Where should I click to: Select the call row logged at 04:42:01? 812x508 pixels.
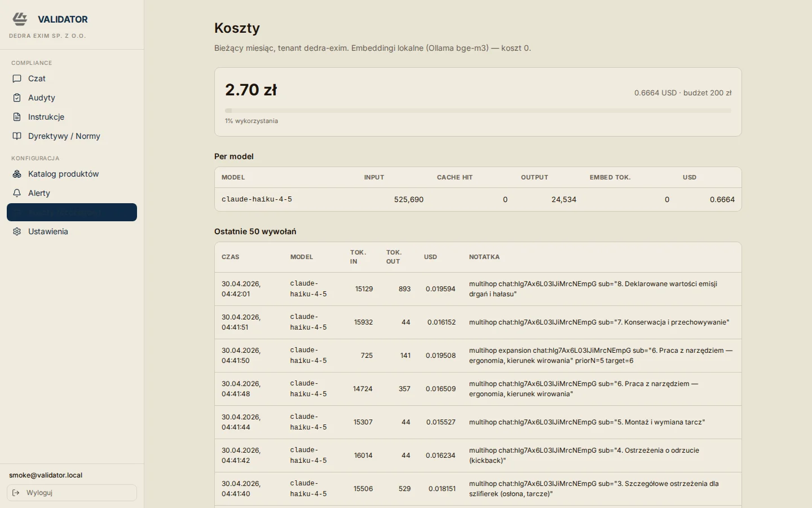[x=478, y=289]
